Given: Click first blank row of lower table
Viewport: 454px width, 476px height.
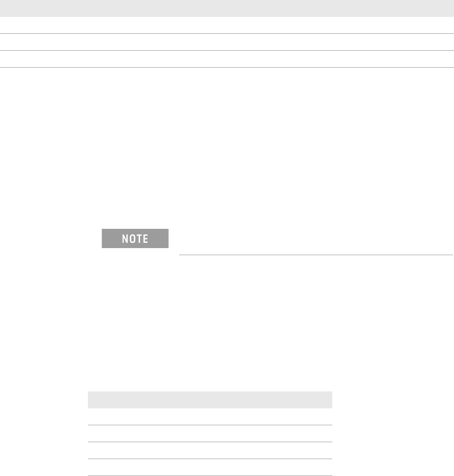Looking at the screenshot, I should pos(210,416).
